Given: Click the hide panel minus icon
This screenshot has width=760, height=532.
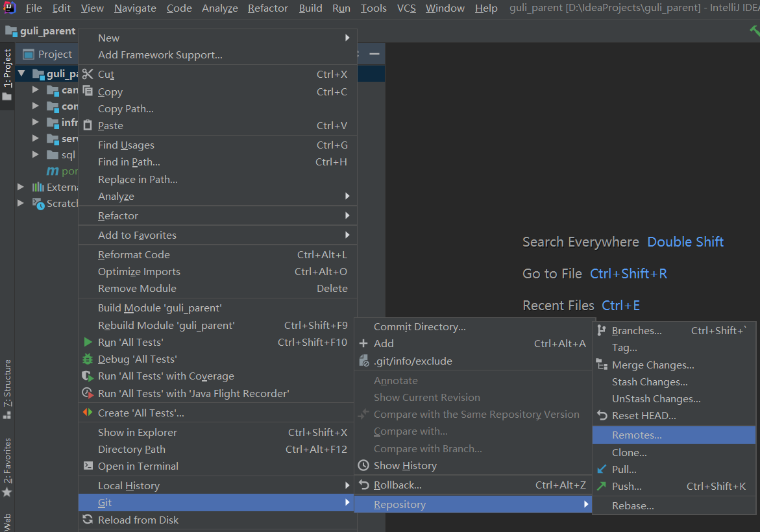Looking at the screenshot, I should click(x=374, y=54).
